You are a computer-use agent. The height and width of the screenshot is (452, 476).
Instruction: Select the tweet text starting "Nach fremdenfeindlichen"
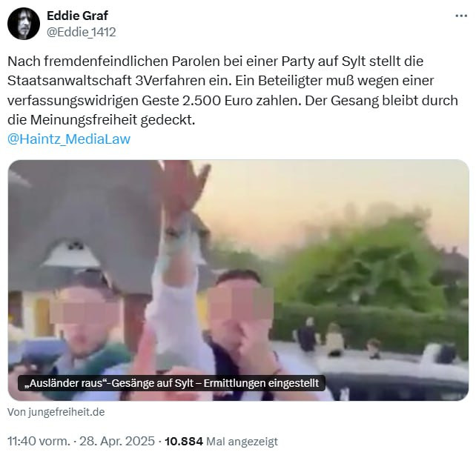click(x=233, y=90)
